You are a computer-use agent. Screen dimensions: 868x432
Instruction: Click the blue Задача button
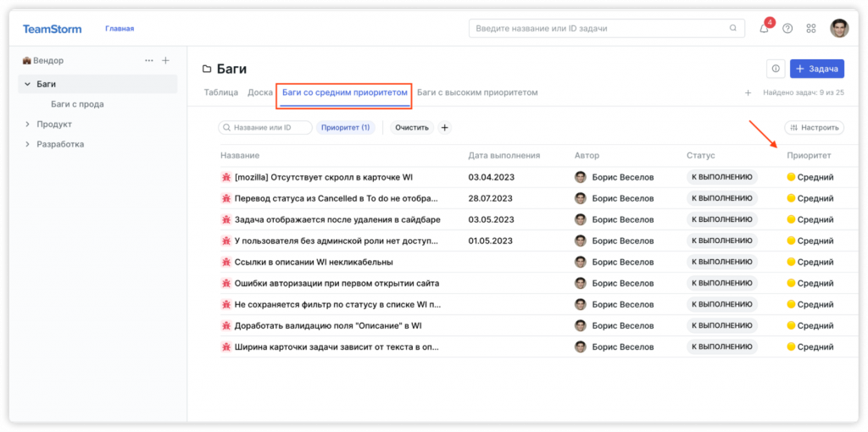click(x=816, y=69)
